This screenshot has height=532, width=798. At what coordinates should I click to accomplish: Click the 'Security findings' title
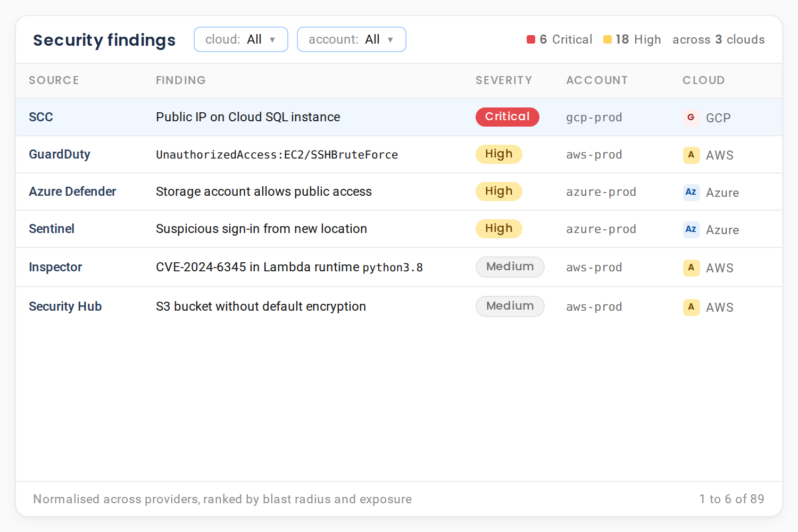coord(104,40)
